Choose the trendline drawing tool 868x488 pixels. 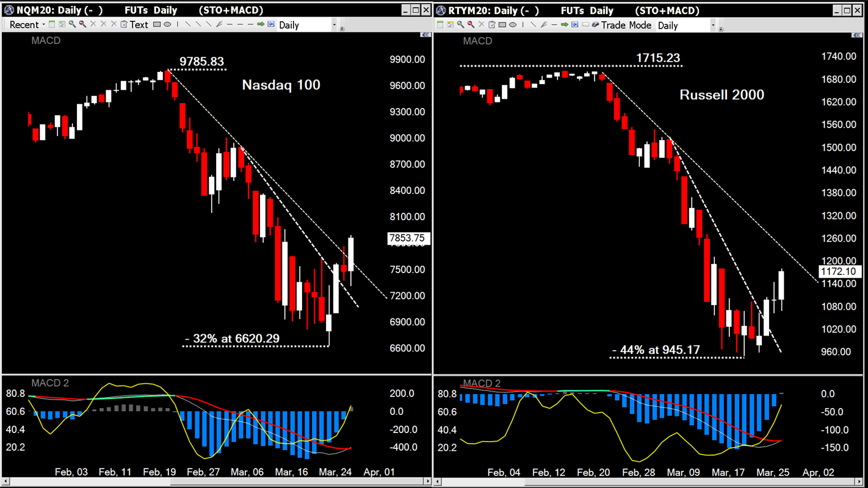(x=189, y=24)
